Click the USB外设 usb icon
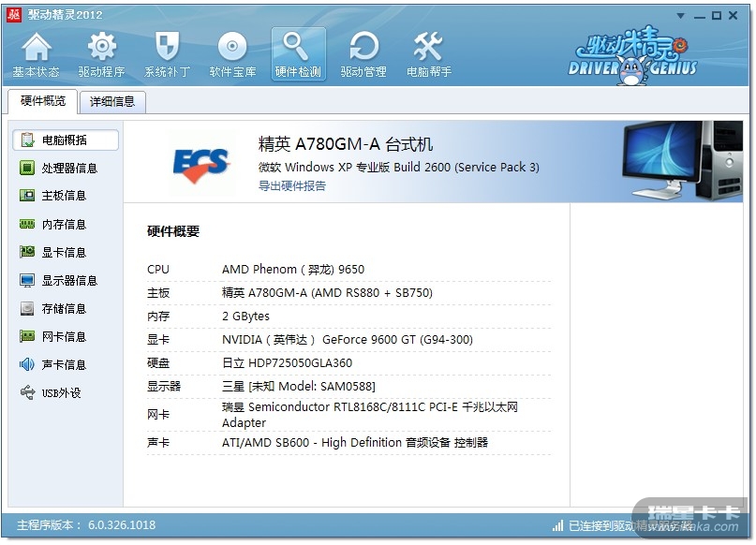The width and height of the screenshot is (756, 545). [x=27, y=392]
